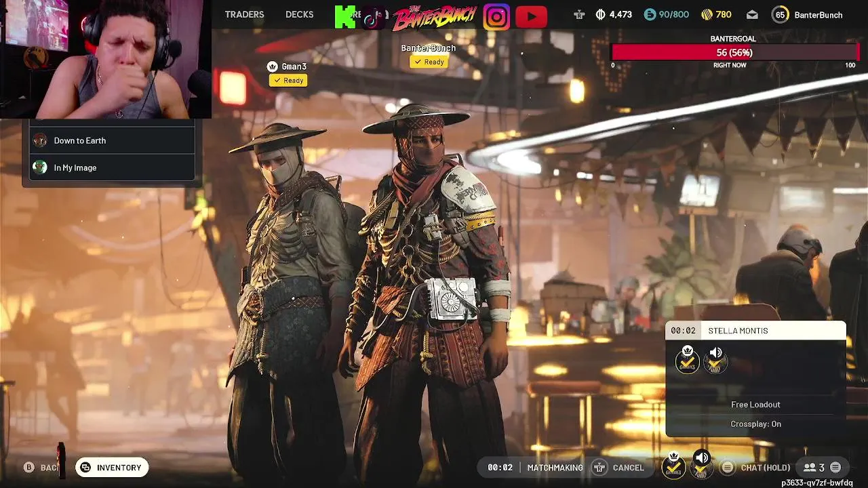
Task: Click Gman3's yellow Ready tag
Action: [288, 80]
